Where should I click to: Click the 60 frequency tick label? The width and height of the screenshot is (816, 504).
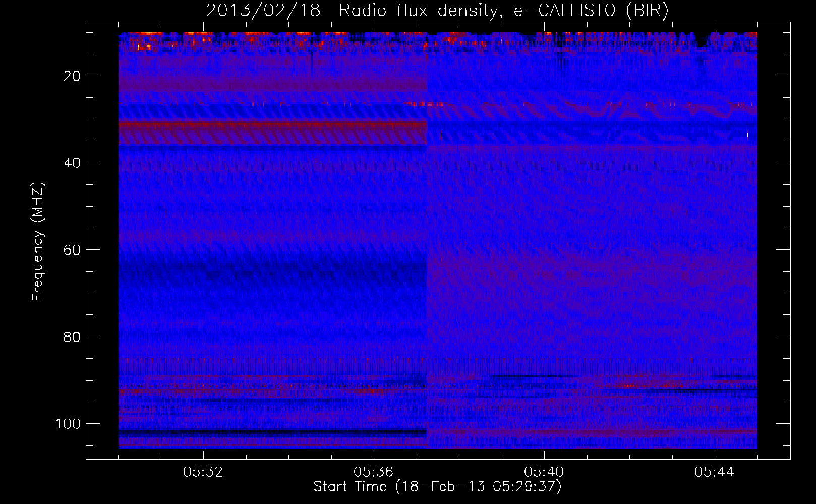click(x=73, y=250)
